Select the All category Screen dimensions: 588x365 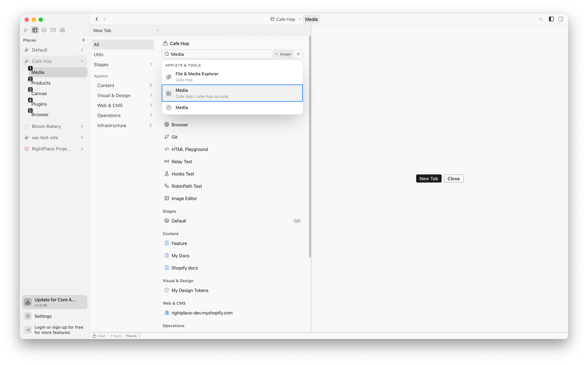(123, 44)
